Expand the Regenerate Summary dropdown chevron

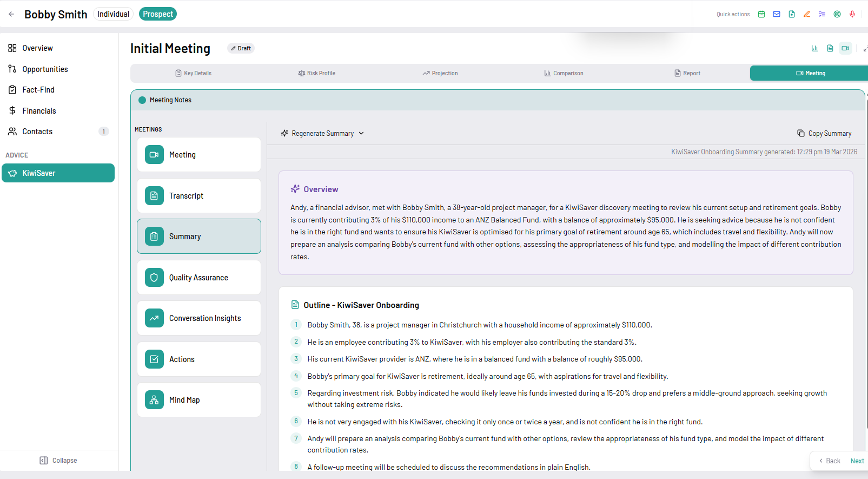tap(361, 133)
